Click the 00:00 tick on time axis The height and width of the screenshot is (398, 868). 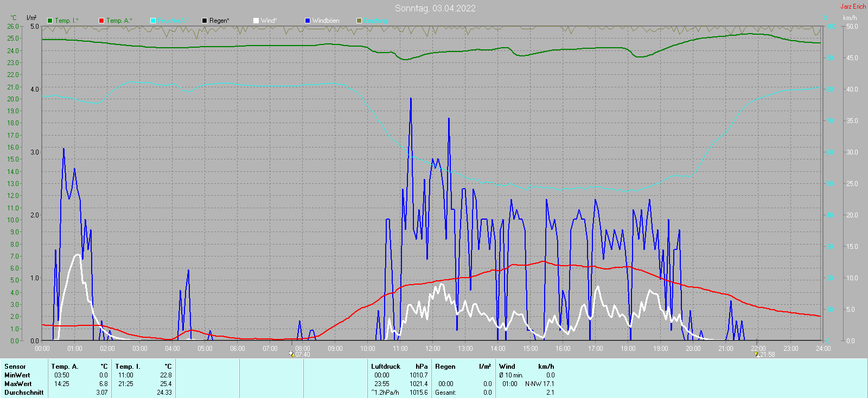42,348
